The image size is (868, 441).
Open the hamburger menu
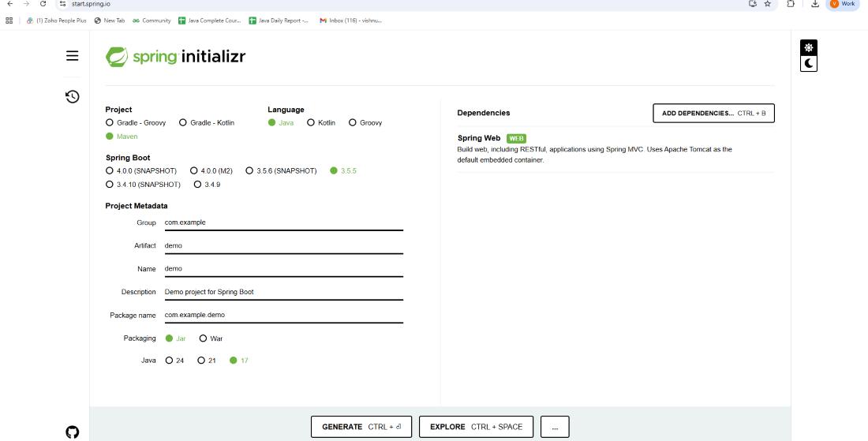(x=72, y=56)
